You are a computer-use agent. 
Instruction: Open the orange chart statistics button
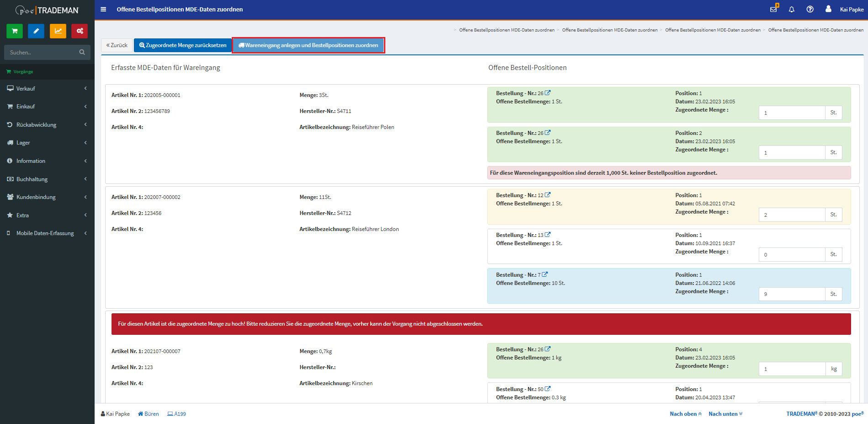click(58, 31)
